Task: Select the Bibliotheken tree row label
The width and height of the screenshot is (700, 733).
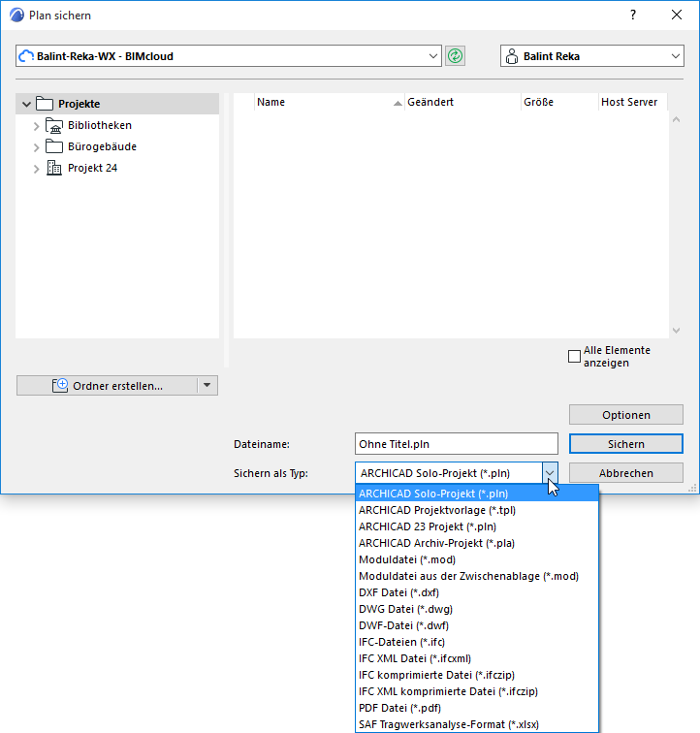Action: [x=100, y=125]
